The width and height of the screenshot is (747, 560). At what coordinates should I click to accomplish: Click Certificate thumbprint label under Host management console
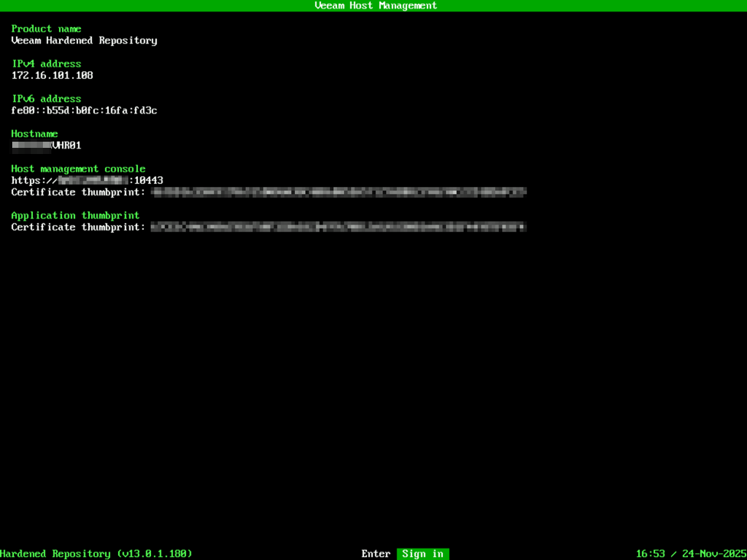click(x=78, y=192)
